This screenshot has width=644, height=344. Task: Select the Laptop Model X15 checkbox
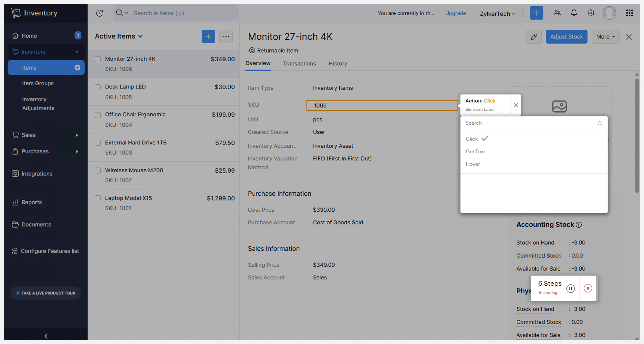point(98,198)
